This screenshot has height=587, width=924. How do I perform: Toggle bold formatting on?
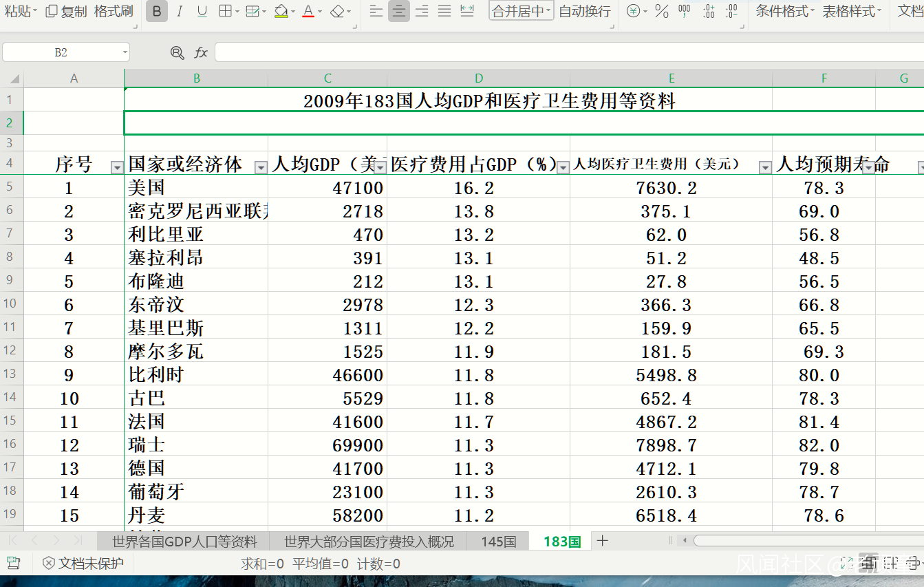coord(157,11)
